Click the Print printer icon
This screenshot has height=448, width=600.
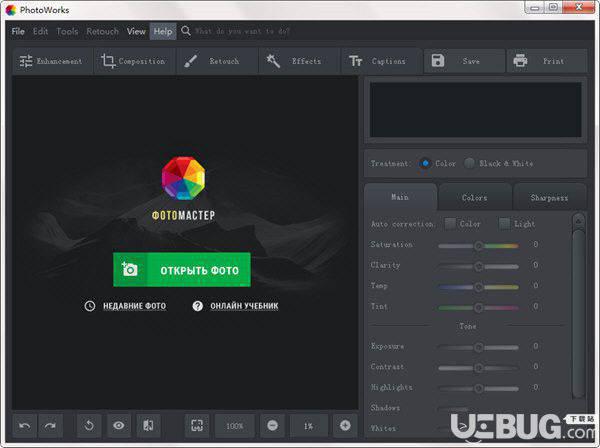click(x=520, y=60)
